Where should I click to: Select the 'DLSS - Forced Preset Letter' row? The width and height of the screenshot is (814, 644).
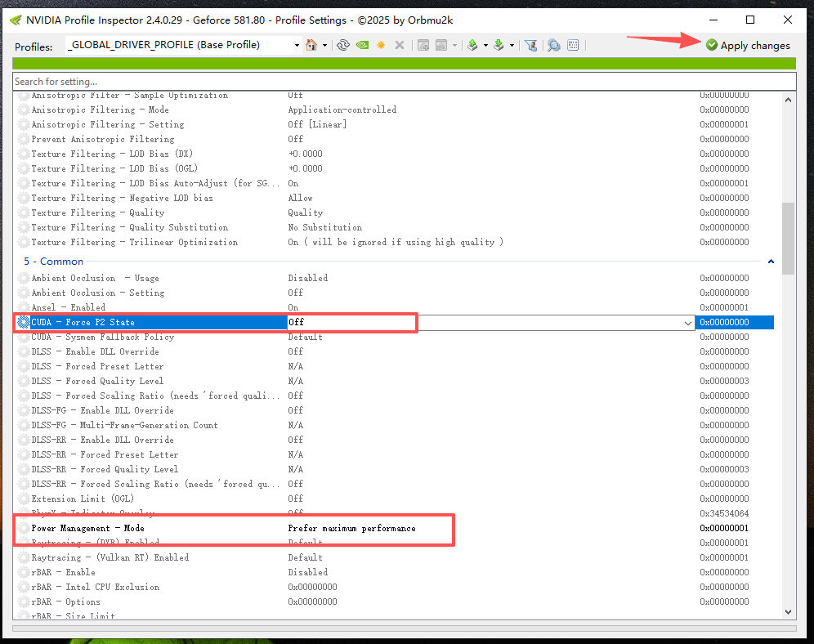[x=395, y=366]
